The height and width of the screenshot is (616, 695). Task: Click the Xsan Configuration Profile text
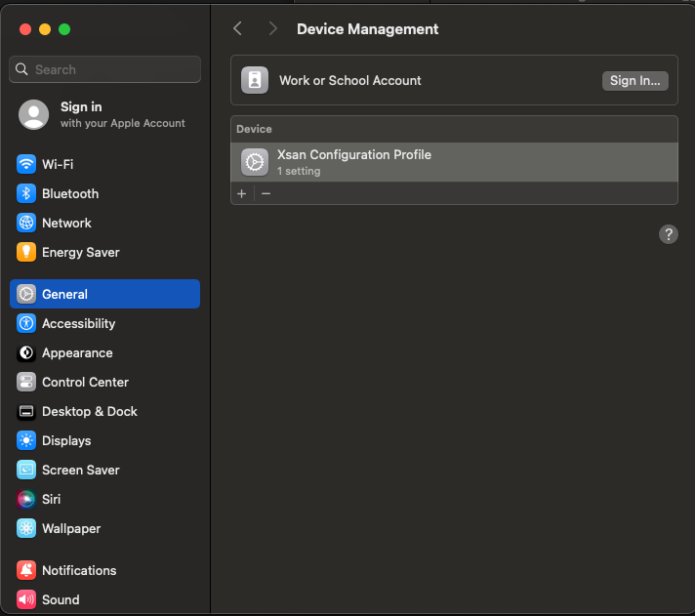(354, 154)
